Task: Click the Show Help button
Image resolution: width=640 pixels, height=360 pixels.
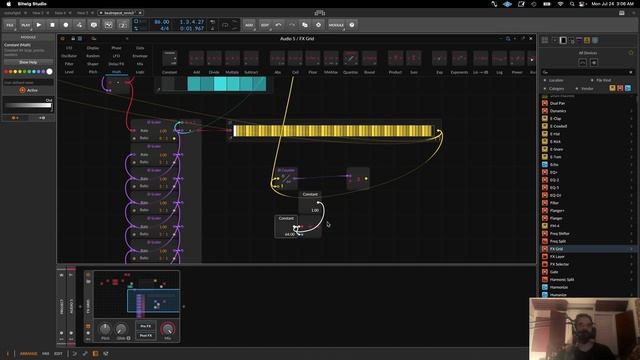Action: click(x=28, y=62)
